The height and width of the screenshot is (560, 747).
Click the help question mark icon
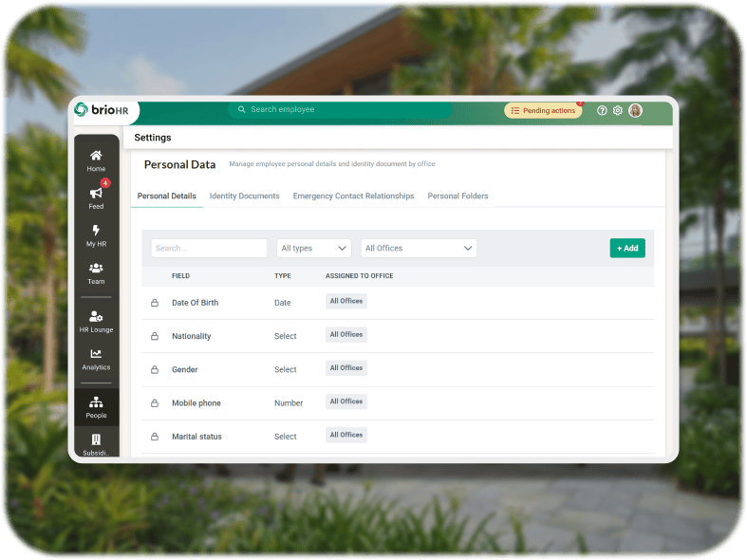coord(602,110)
